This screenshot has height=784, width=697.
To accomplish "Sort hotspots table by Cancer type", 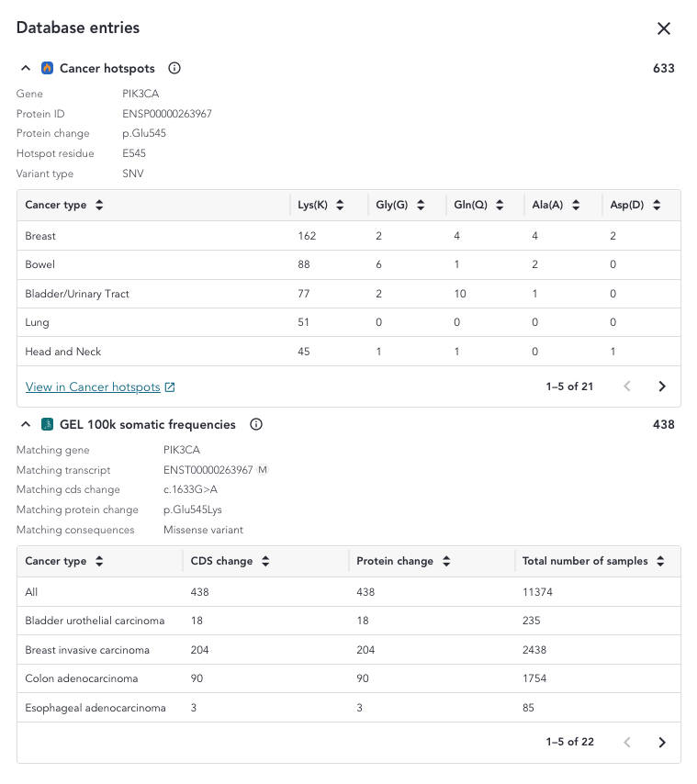I will pos(99,206).
